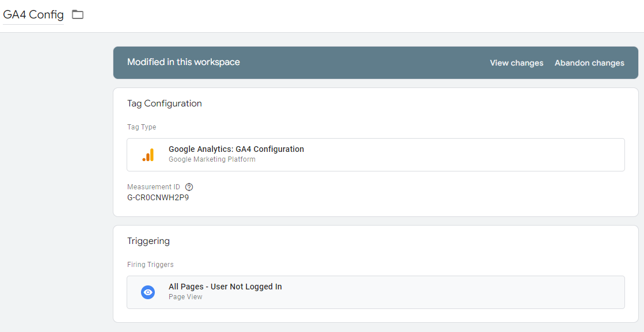Click the Measurement ID label
The height and width of the screenshot is (332, 644).
153,187
